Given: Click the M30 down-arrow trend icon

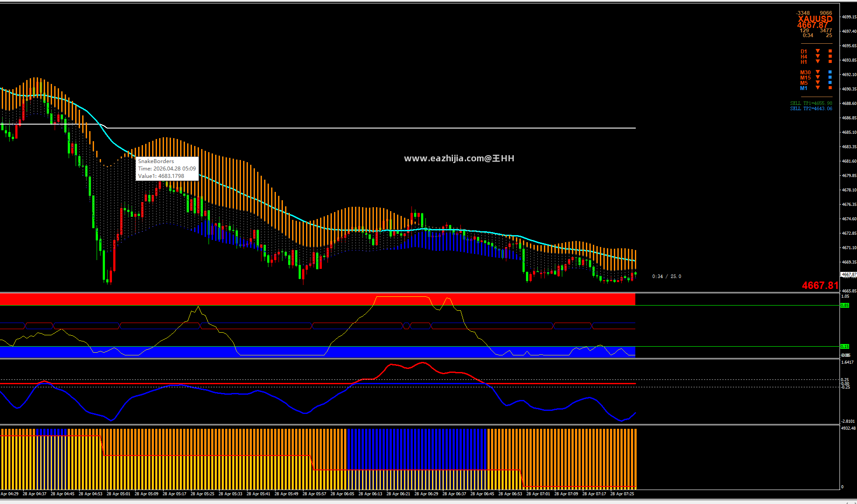Looking at the screenshot, I should point(818,72).
